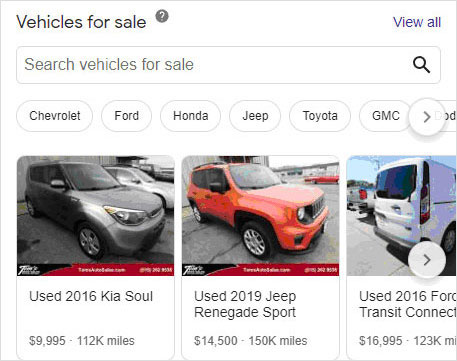This screenshot has height=361, width=457.
Task: Click the $9,995 112K miles price line
Action: click(82, 341)
